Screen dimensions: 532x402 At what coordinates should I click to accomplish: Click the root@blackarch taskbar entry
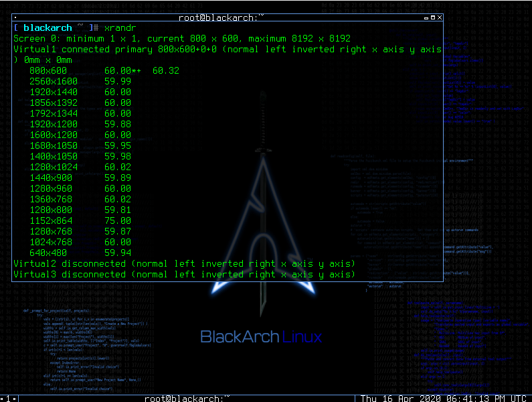(x=187, y=398)
